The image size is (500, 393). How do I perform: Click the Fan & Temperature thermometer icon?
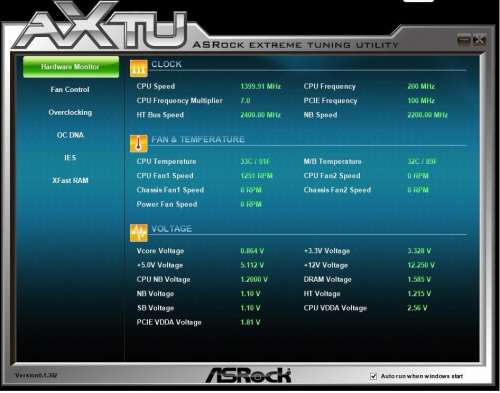click(x=139, y=144)
